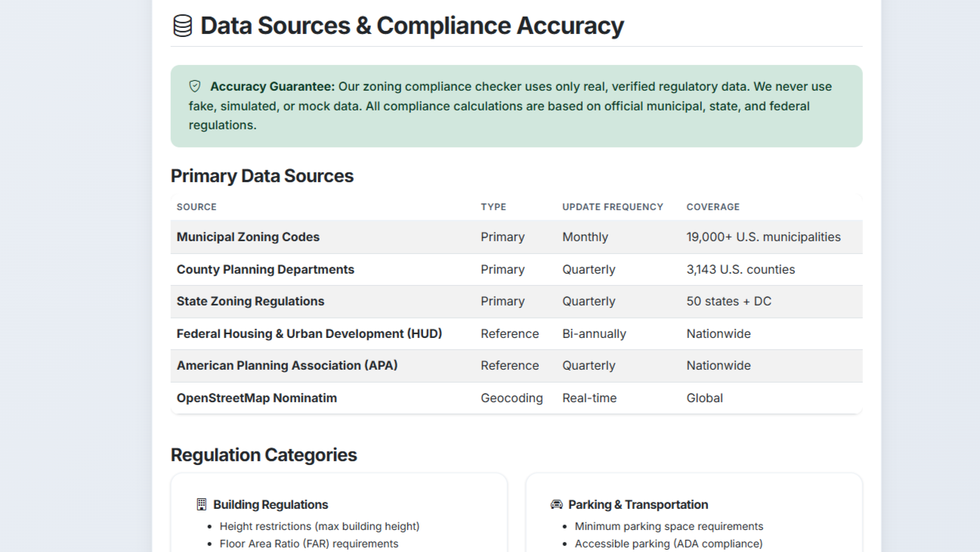
Task: Click the COVERAGE column header
Action: pyautogui.click(x=713, y=207)
